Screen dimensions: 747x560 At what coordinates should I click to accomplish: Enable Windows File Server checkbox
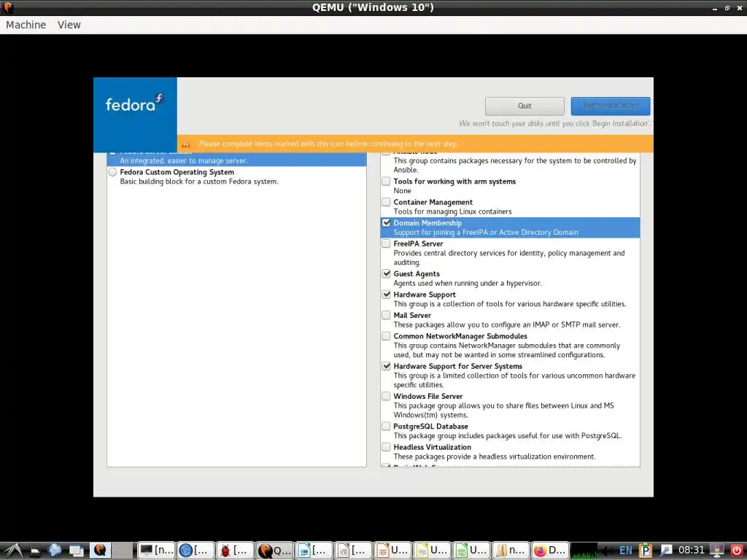pos(386,396)
